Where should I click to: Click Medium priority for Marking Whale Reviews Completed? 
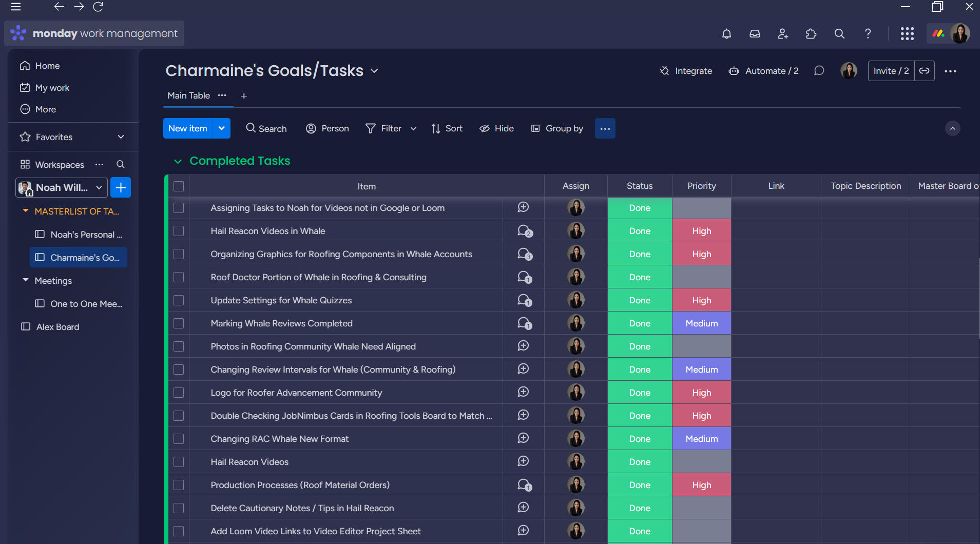(x=702, y=323)
